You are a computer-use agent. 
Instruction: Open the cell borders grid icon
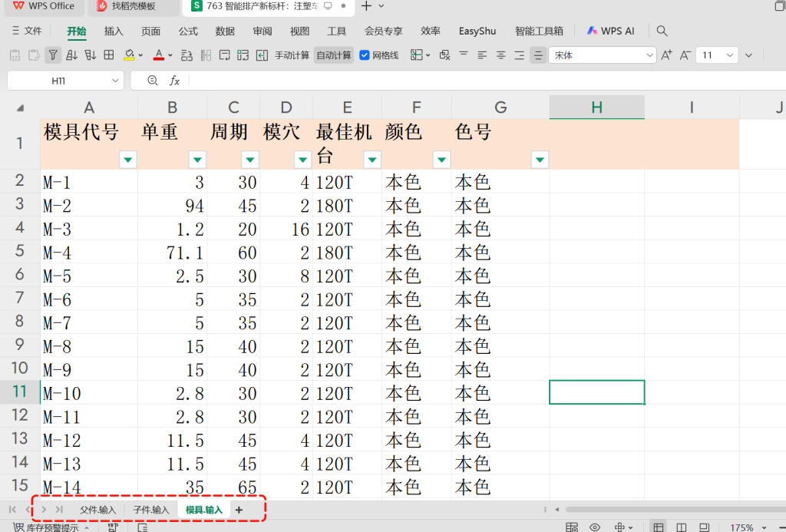[109, 55]
